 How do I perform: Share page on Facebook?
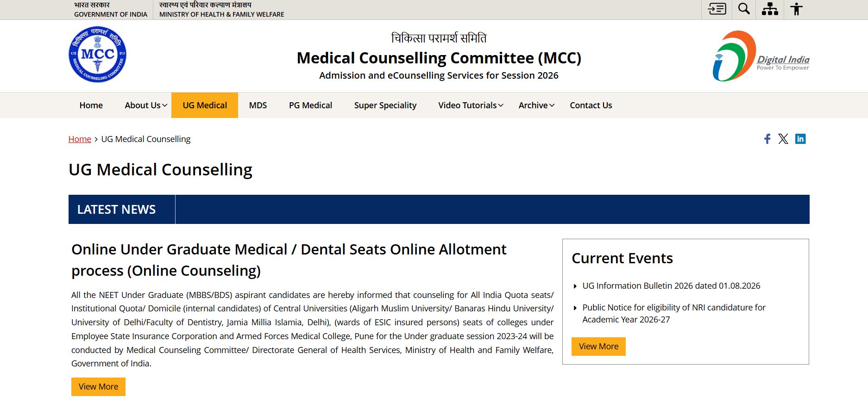767,139
